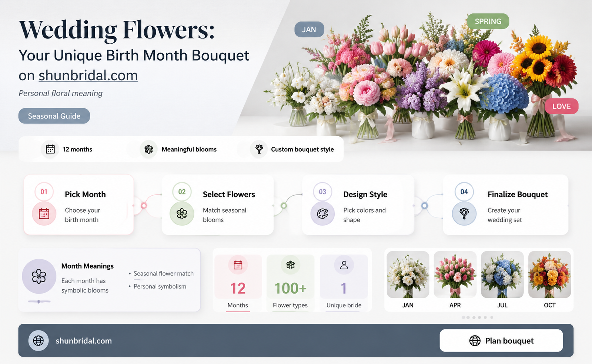Click the carousel pagination dots under thumbnails
Viewport: 592px width, 364px height.
478,317
